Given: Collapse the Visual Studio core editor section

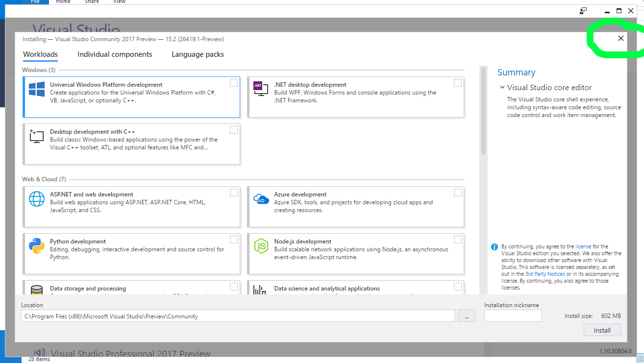Looking at the screenshot, I should point(502,88).
